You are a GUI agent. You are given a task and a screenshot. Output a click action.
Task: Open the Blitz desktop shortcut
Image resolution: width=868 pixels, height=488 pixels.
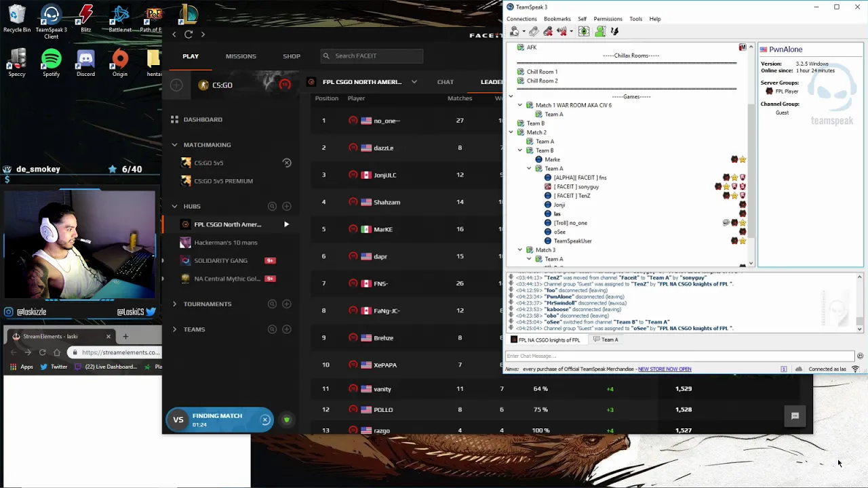click(85, 18)
